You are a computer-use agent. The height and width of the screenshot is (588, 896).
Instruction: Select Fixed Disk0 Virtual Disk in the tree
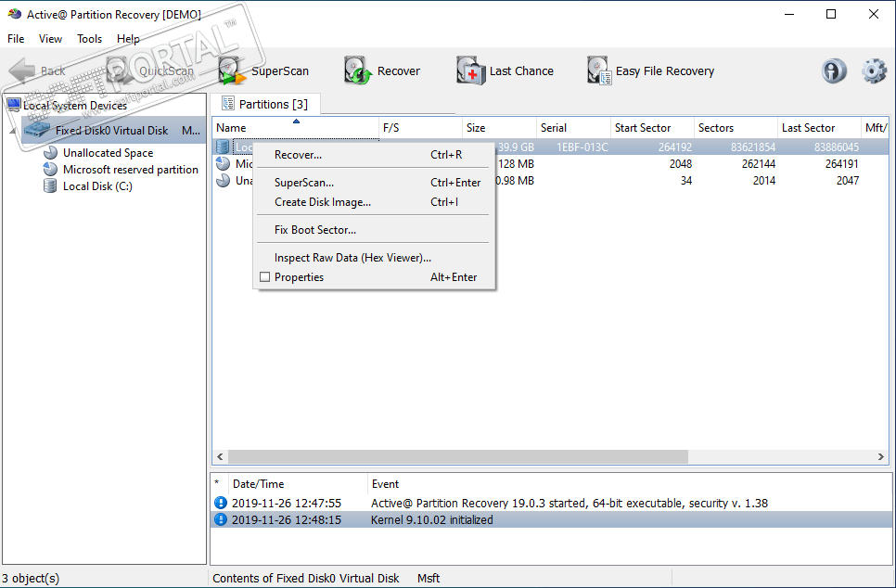(x=112, y=130)
